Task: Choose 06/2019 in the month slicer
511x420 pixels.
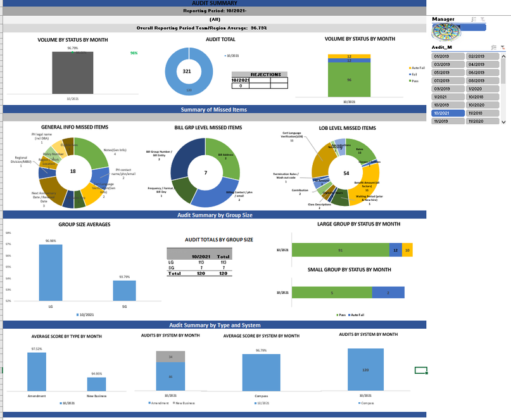Action: (x=483, y=72)
